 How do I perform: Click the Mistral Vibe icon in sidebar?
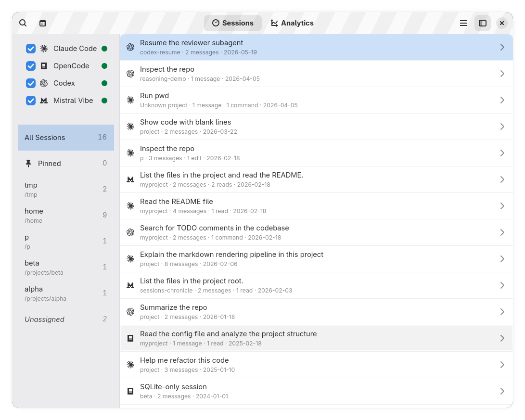[44, 101]
